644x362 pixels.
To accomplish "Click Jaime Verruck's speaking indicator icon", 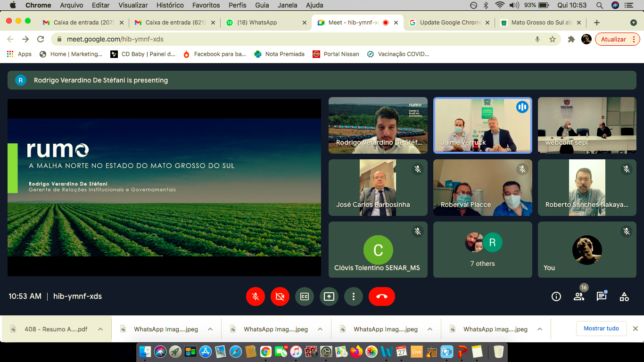I will [x=521, y=107].
